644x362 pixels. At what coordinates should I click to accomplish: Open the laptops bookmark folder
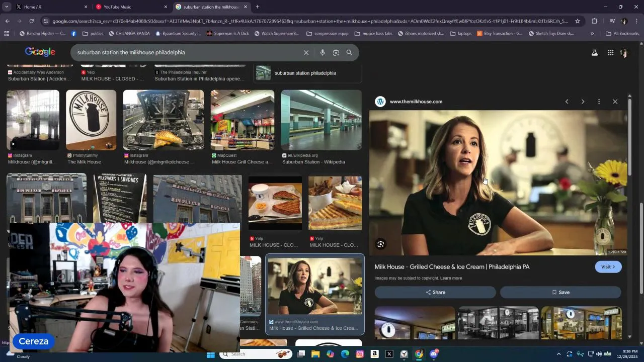(460, 34)
